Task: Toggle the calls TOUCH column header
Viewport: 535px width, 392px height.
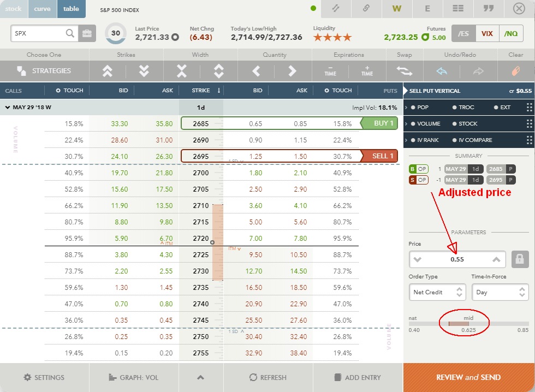Action: (70, 91)
